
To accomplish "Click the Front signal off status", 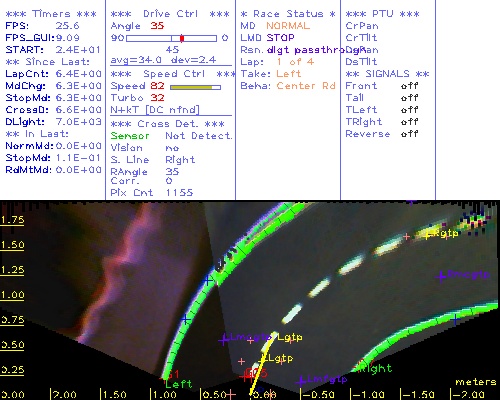I will pyautogui.click(x=409, y=86).
